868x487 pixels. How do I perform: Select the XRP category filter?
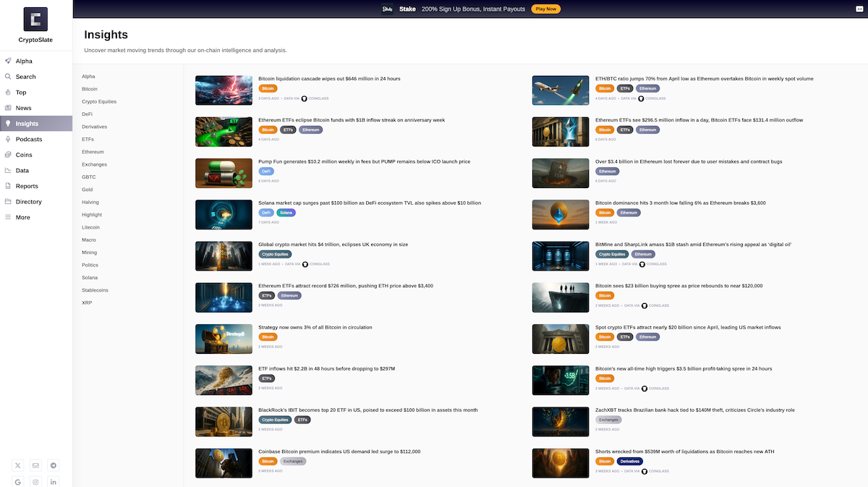[x=87, y=302]
